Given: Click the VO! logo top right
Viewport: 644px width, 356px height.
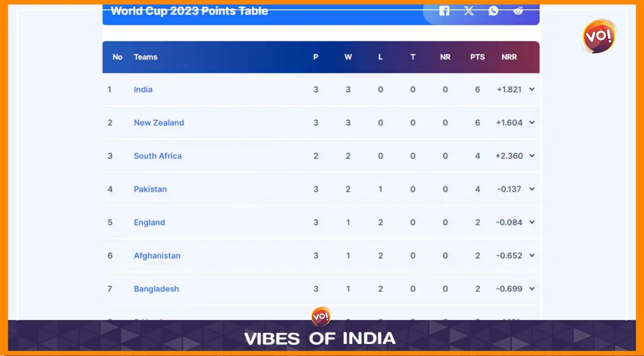Looking at the screenshot, I should (x=599, y=36).
